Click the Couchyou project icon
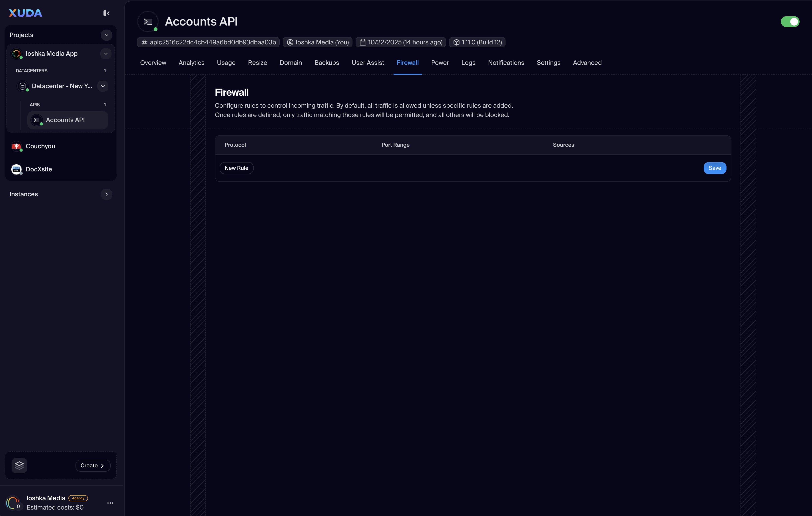812x516 pixels. coord(16,146)
